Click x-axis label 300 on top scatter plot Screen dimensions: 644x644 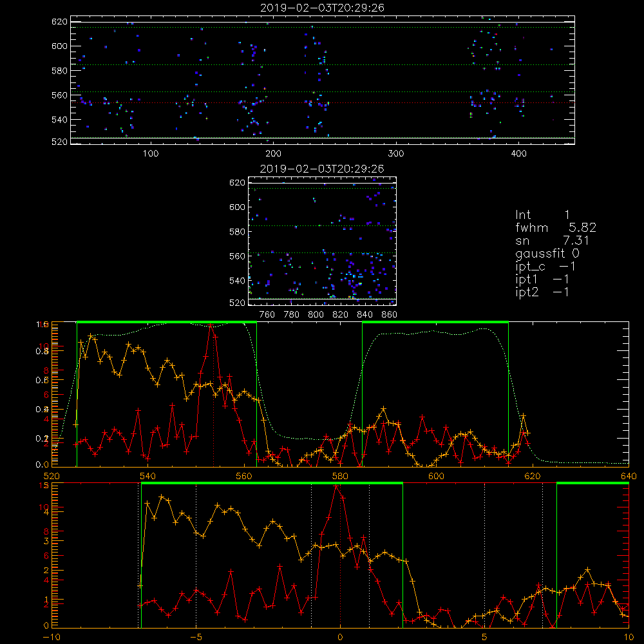(396, 154)
